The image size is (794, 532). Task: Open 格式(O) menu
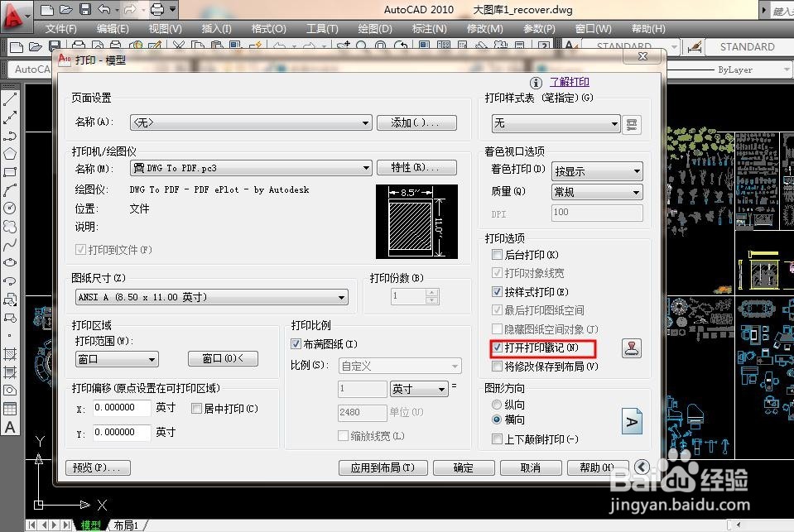[269, 29]
